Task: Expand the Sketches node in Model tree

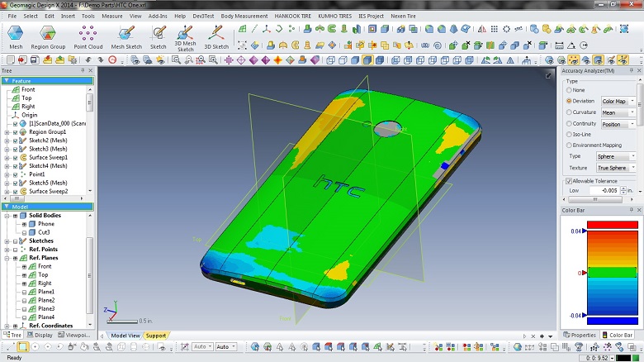Action: [x=7, y=241]
